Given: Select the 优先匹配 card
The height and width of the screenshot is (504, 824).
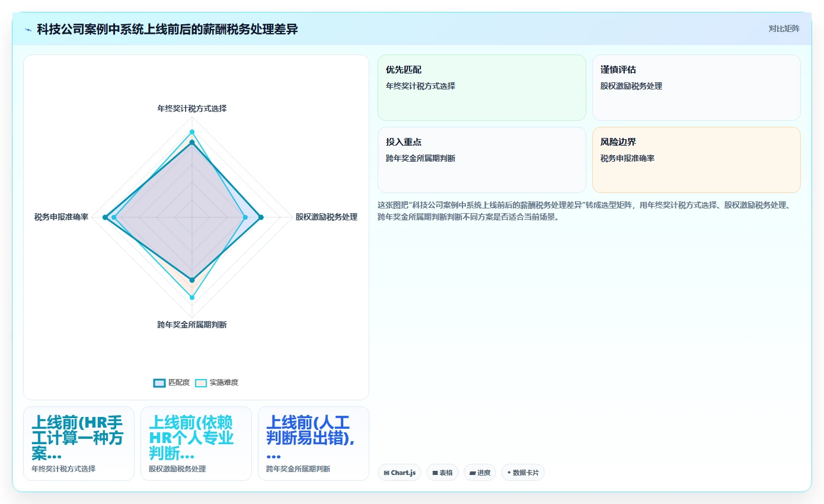Looking at the screenshot, I should 482,88.
